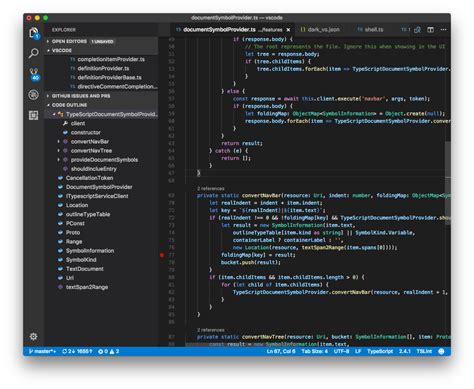Expand the convertNavTree outline node

(58, 151)
